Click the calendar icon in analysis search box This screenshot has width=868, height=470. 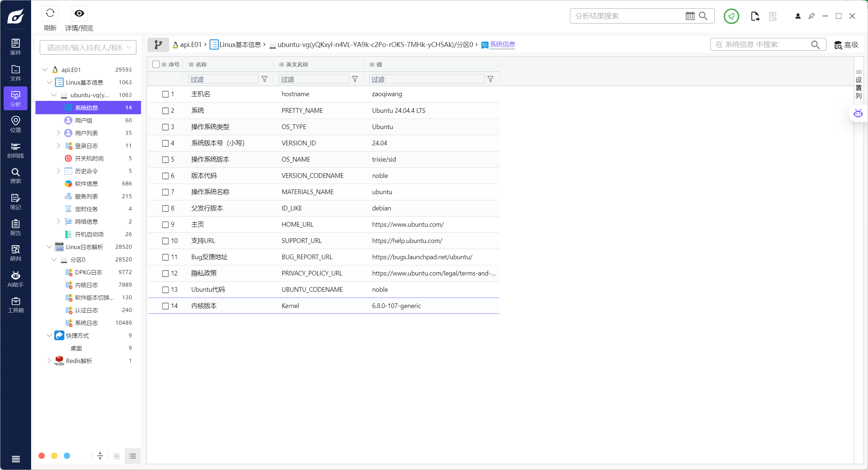click(690, 16)
